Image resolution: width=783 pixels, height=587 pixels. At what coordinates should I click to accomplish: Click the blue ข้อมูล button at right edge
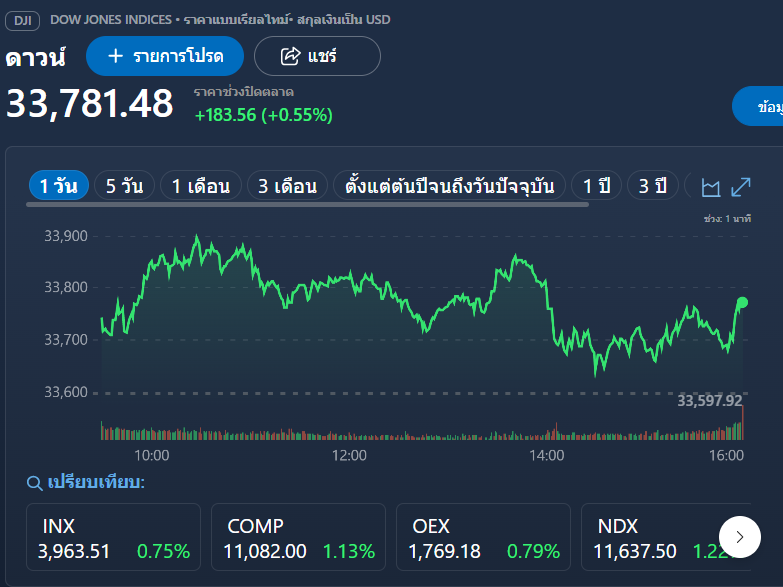click(x=758, y=106)
